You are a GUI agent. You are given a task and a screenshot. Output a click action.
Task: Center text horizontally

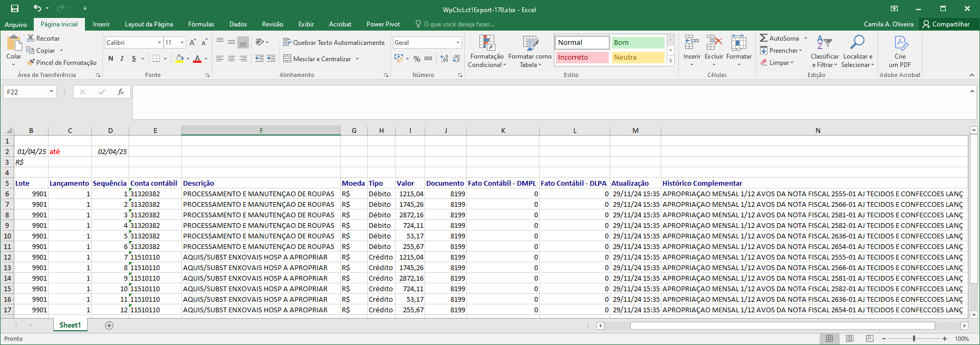[232, 59]
